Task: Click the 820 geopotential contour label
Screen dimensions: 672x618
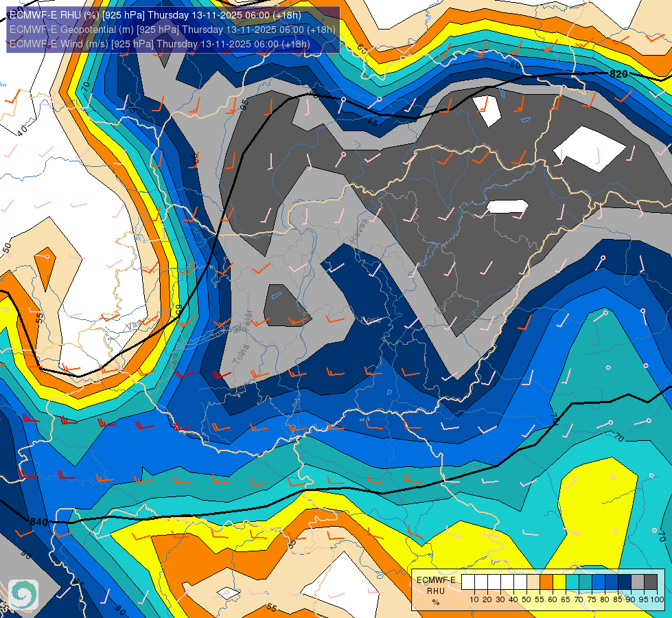Action: (x=618, y=74)
